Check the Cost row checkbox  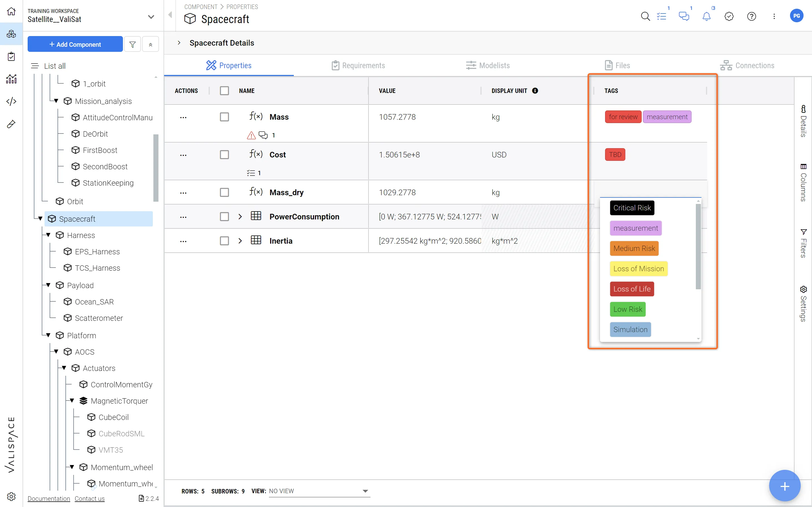224,155
